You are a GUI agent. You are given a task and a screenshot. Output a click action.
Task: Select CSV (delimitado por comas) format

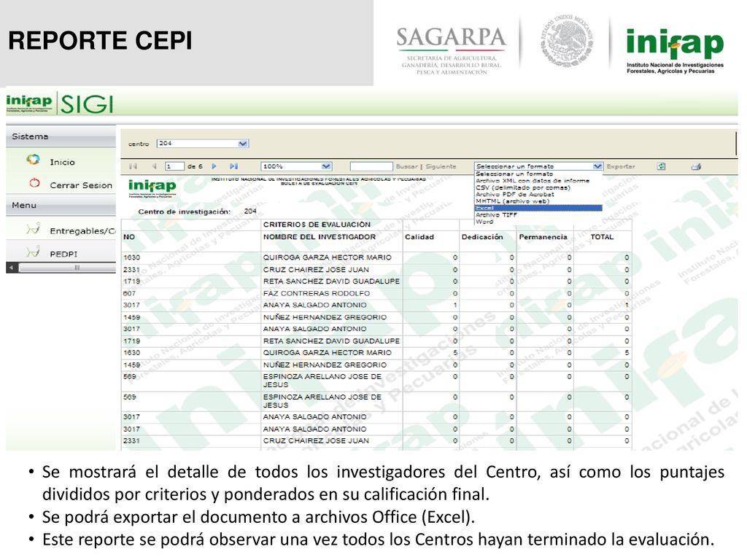click(522, 187)
